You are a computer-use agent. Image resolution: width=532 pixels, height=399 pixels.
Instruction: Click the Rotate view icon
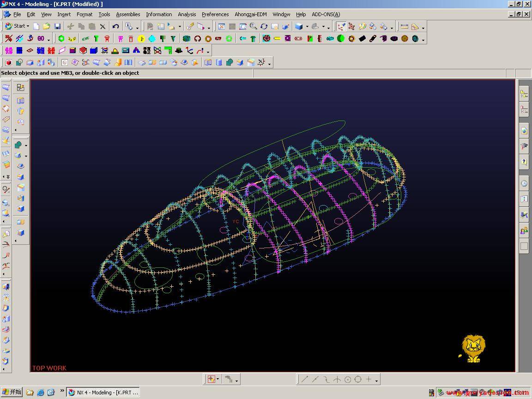click(264, 26)
